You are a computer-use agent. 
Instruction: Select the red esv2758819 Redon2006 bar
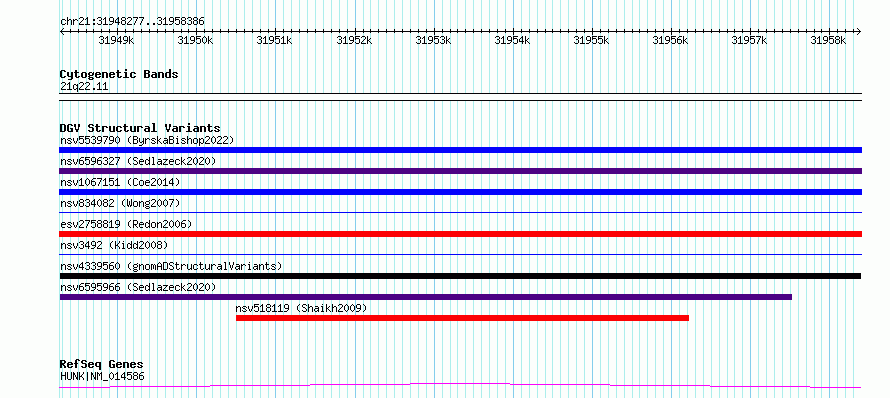click(460, 234)
